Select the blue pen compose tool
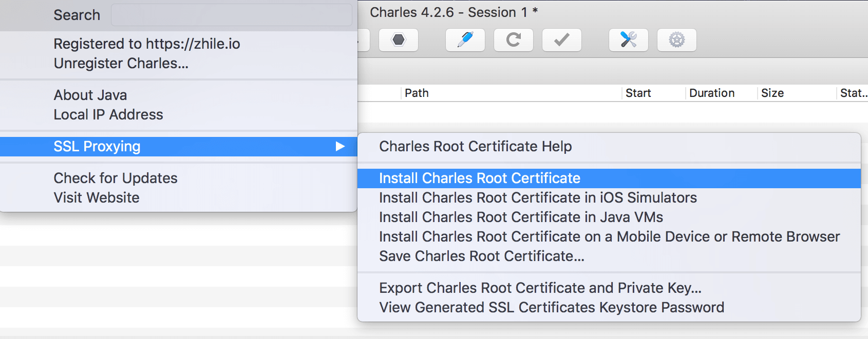 pos(465,40)
